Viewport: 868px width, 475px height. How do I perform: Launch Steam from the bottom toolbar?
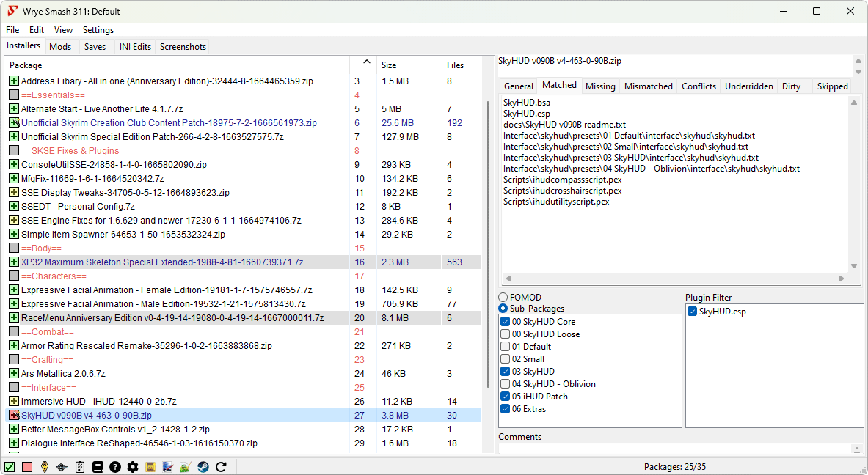coord(203,467)
